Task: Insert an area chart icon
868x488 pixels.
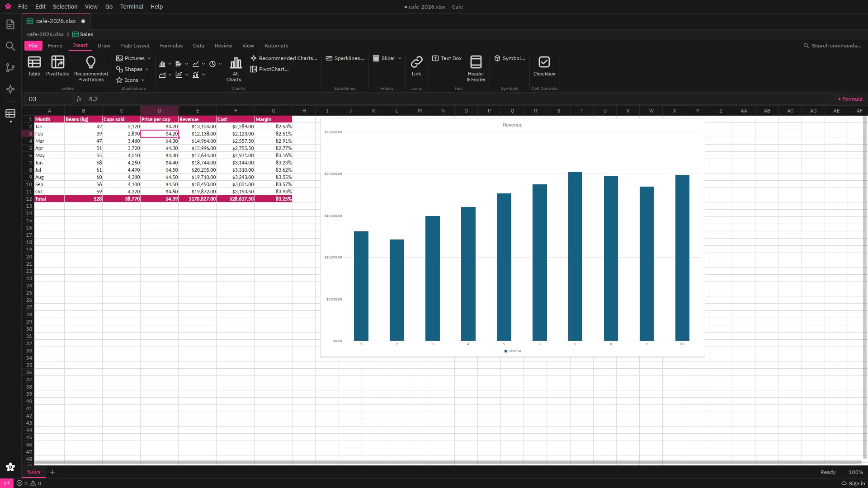Action: click(x=162, y=75)
